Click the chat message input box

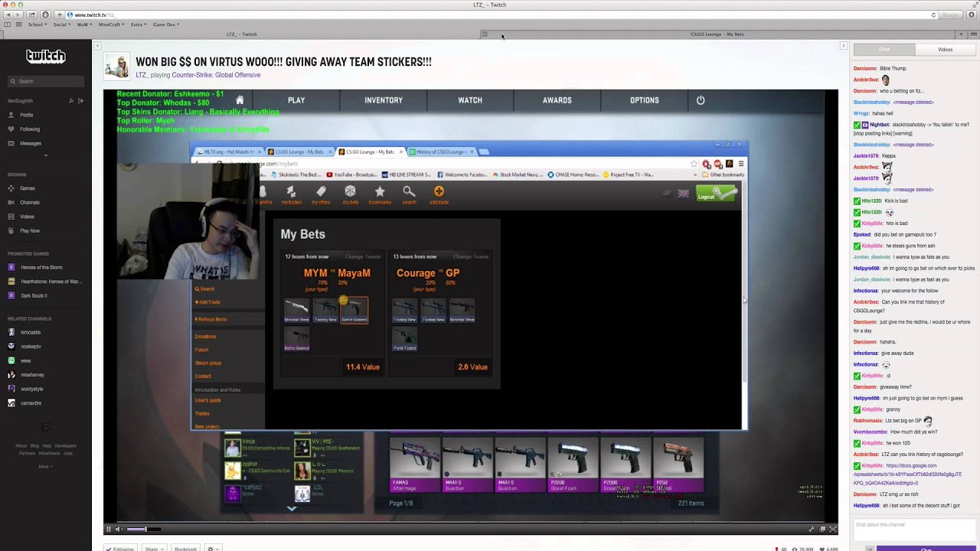[915, 529]
